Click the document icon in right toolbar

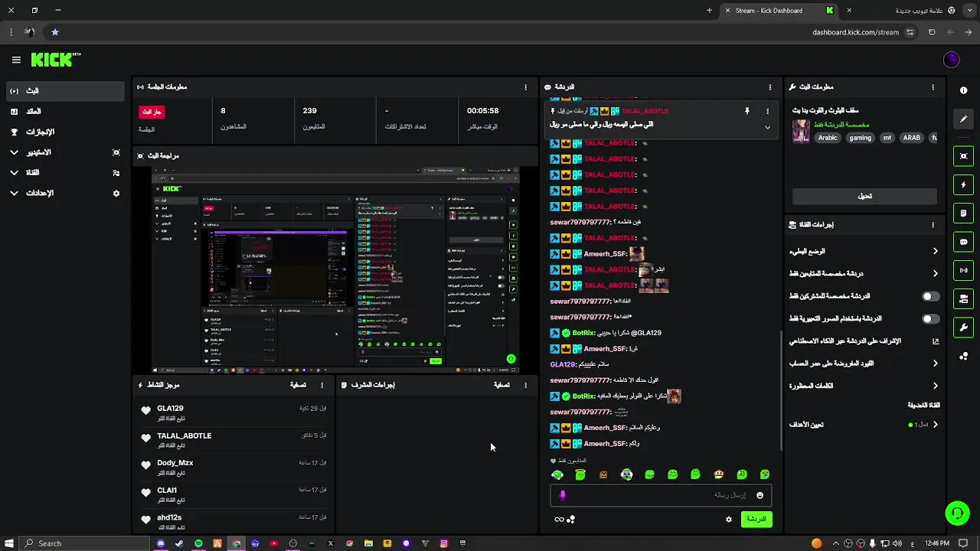tap(963, 214)
